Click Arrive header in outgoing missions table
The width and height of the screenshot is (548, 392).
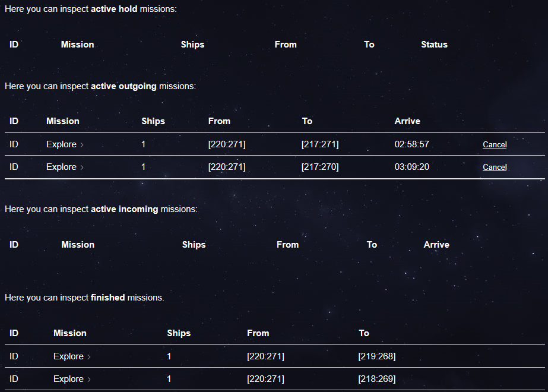click(407, 121)
